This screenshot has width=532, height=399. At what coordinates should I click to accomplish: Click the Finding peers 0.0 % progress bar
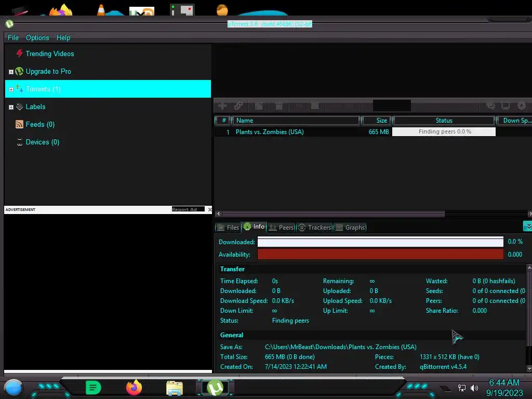click(x=444, y=131)
